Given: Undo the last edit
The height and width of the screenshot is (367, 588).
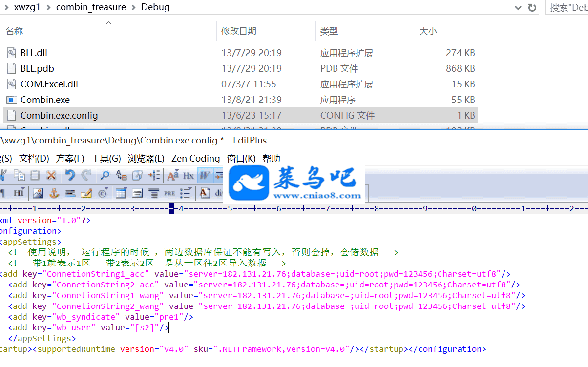Looking at the screenshot, I should coord(70,175).
